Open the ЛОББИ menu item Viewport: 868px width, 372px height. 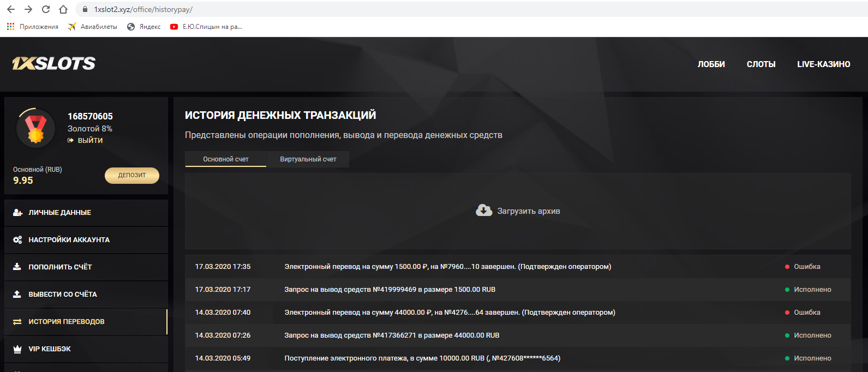coord(711,64)
